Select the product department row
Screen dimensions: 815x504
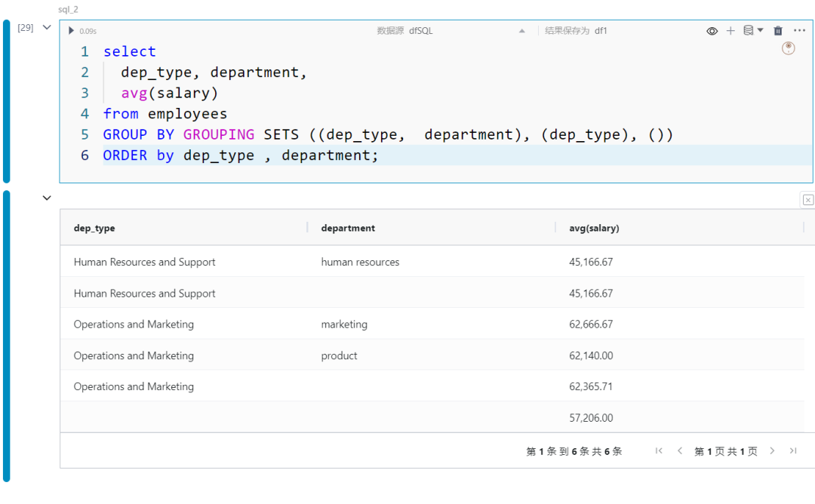tap(340, 355)
